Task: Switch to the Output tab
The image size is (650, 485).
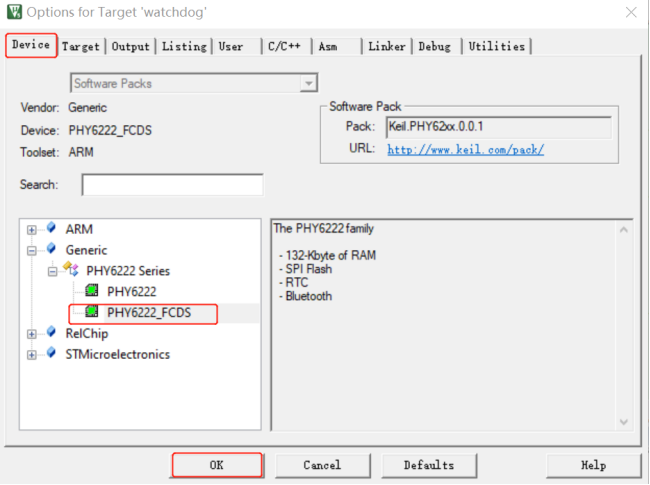Action: click(131, 46)
